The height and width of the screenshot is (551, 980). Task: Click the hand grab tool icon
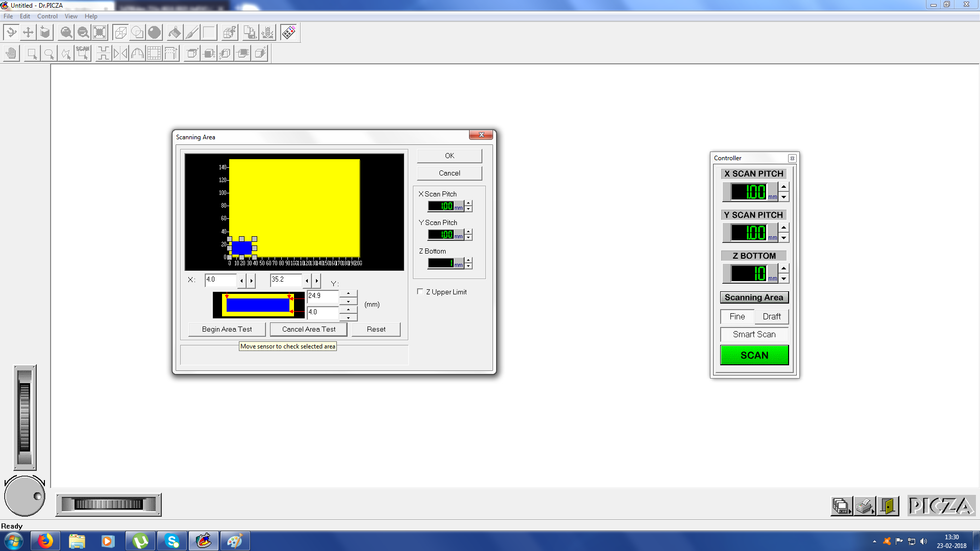click(11, 53)
